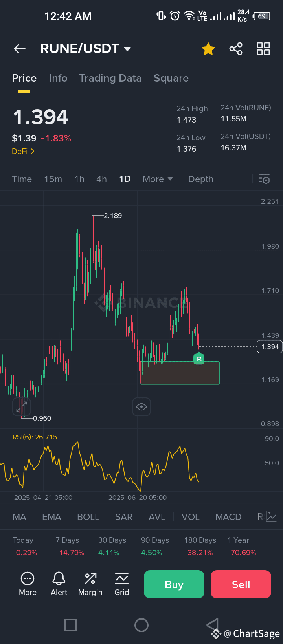
Task: Tap the Wi-Fi icon in status bar
Action: click(x=189, y=16)
